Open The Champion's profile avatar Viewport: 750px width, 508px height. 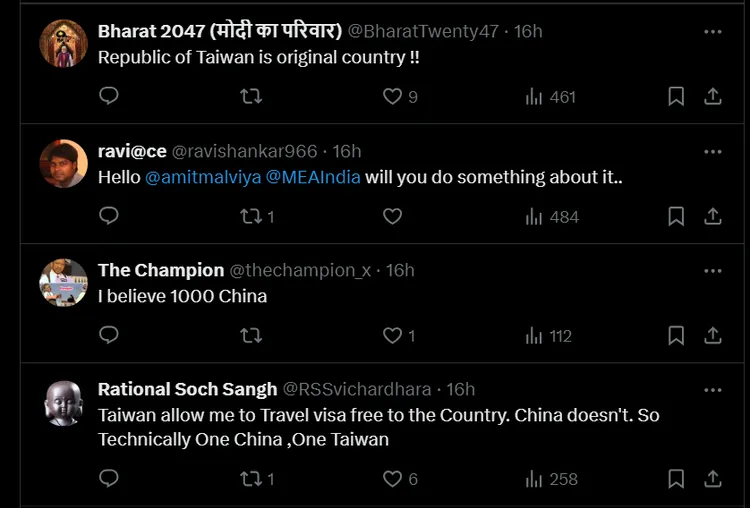63,283
